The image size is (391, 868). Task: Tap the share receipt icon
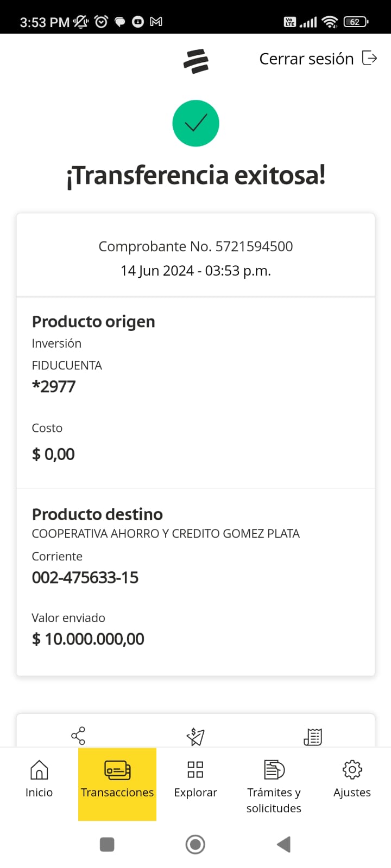click(78, 736)
